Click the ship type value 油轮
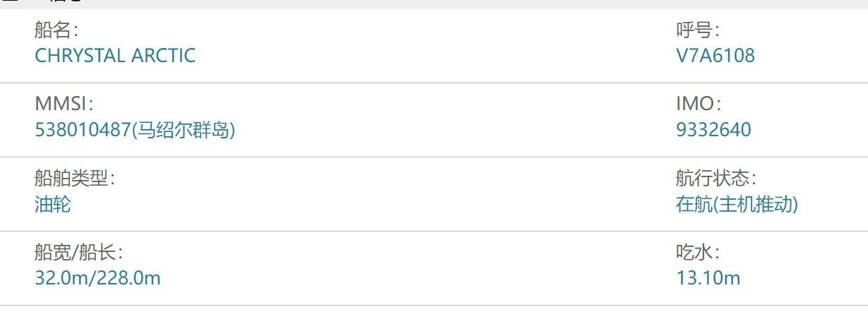 [53, 204]
